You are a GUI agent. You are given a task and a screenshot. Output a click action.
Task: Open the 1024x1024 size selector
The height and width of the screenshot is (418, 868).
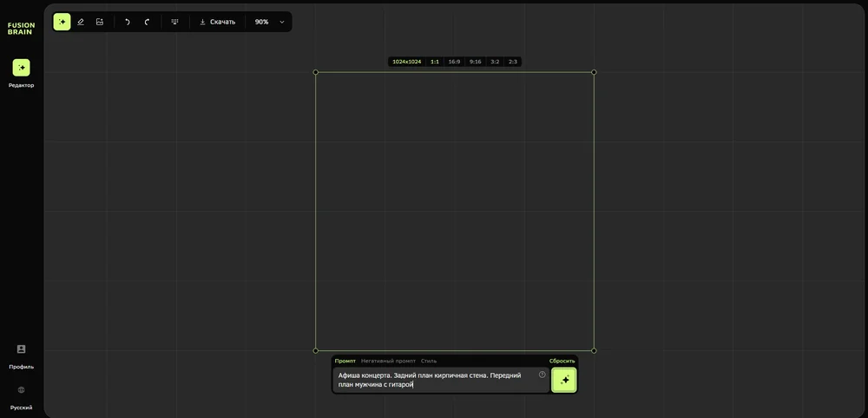click(406, 62)
